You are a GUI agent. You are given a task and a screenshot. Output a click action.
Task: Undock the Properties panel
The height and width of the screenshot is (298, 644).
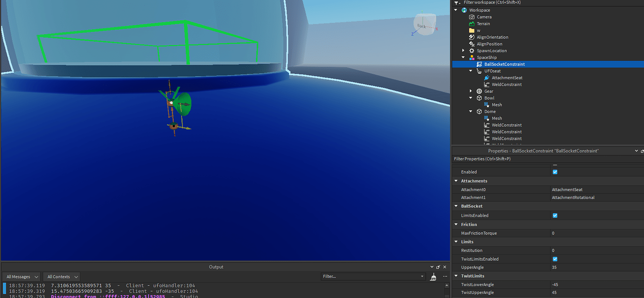coord(642,151)
